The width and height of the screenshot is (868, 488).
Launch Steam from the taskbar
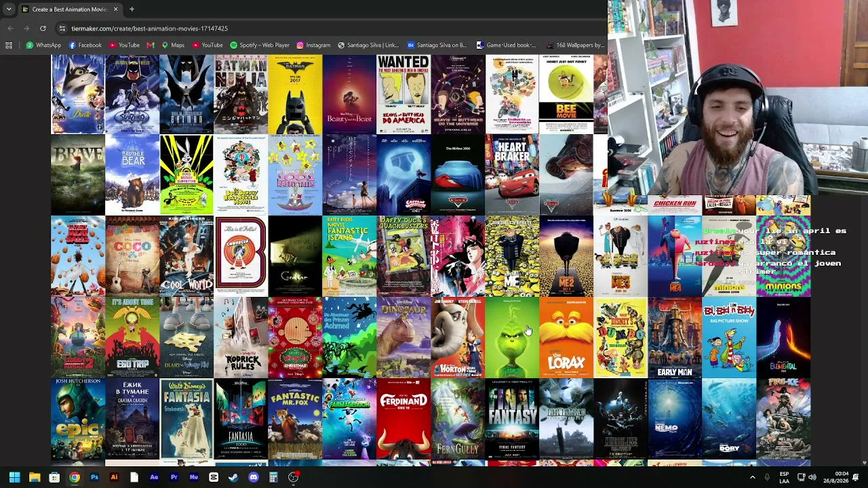click(x=233, y=477)
